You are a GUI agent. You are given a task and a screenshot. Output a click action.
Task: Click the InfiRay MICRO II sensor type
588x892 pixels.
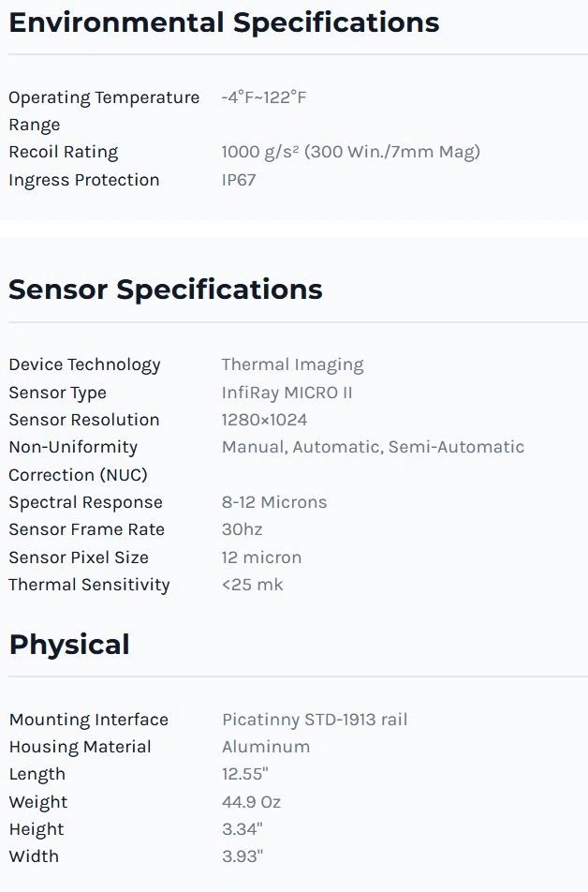[x=287, y=393]
